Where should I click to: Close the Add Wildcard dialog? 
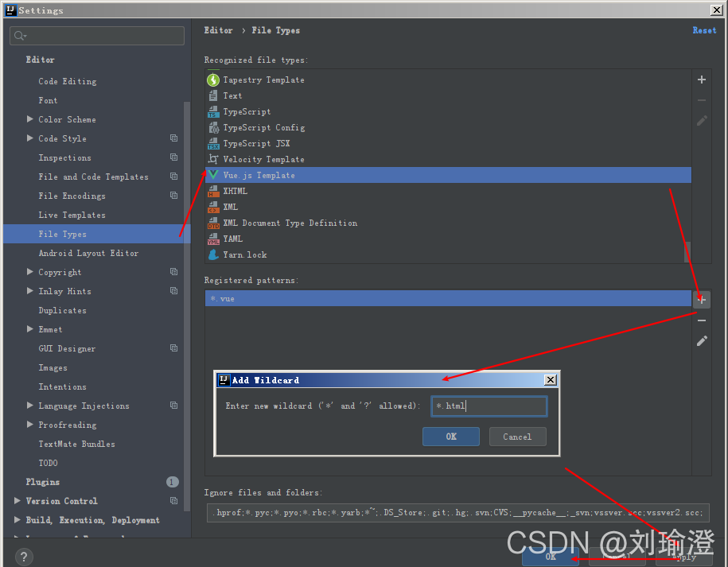[551, 380]
